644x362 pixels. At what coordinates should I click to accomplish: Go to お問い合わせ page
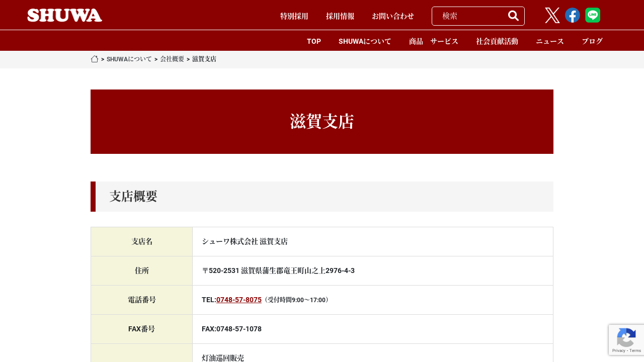(x=392, y=16)
